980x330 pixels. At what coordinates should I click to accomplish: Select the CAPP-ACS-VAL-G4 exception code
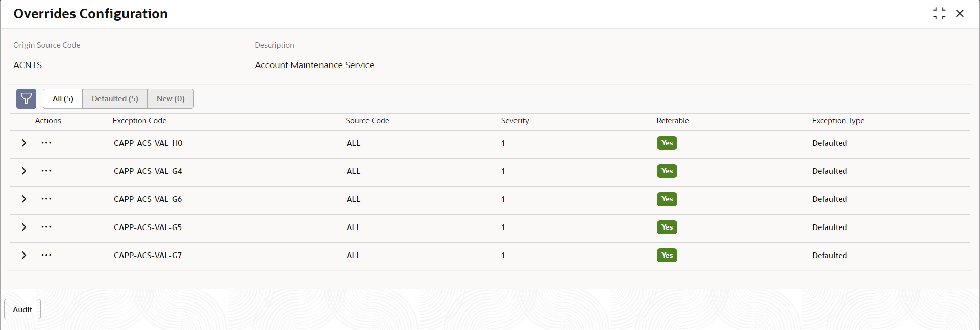pos(148,171)
